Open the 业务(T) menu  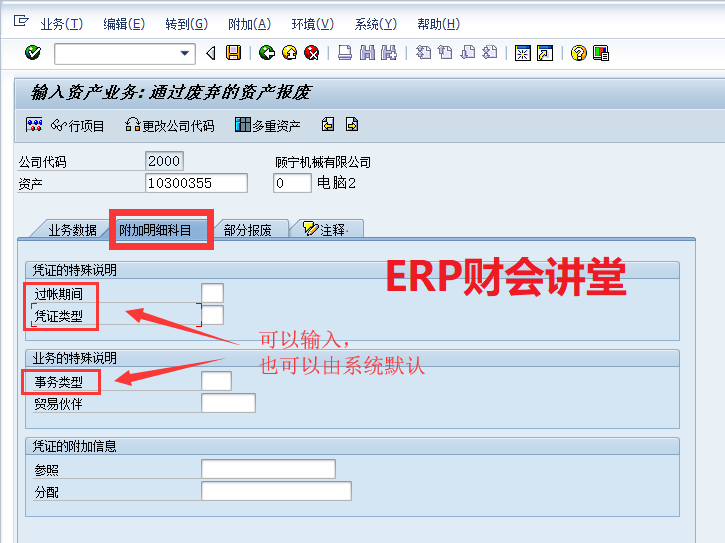(61, 24)
